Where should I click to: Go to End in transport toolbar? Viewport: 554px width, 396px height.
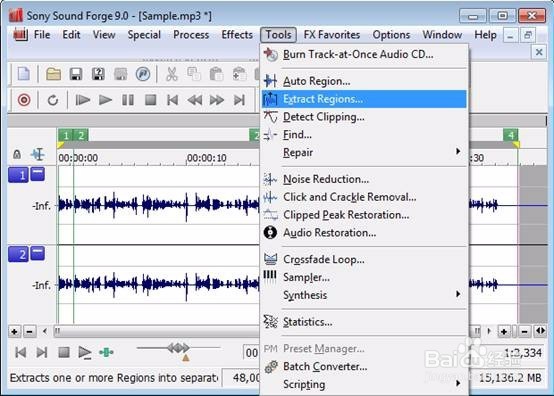(x=239, y=100)
